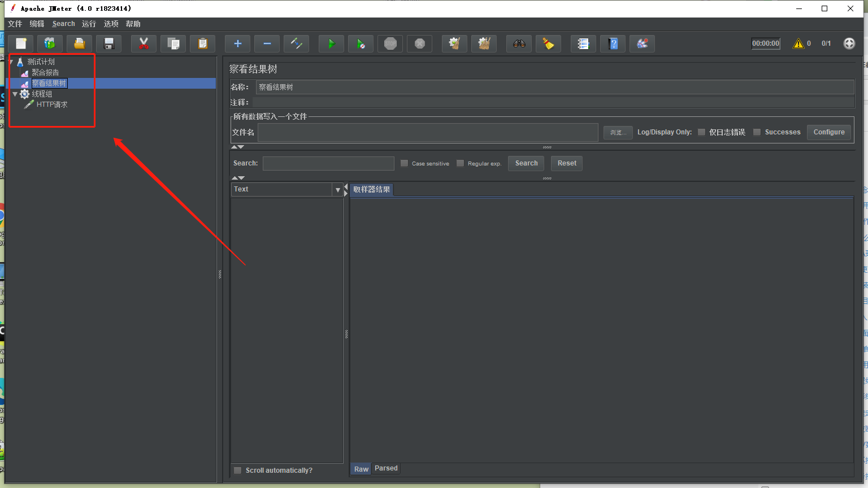Image resolution: width=868 pixels, height=488 pixels.
Task: Enable Successes checkbox
Action: 757,132
